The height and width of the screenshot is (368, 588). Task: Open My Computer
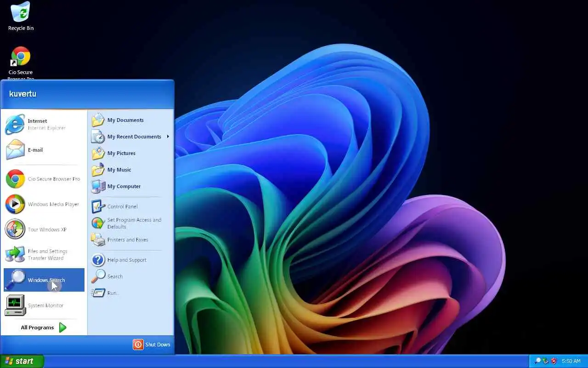pyautogui.click(x=131, y=186)
